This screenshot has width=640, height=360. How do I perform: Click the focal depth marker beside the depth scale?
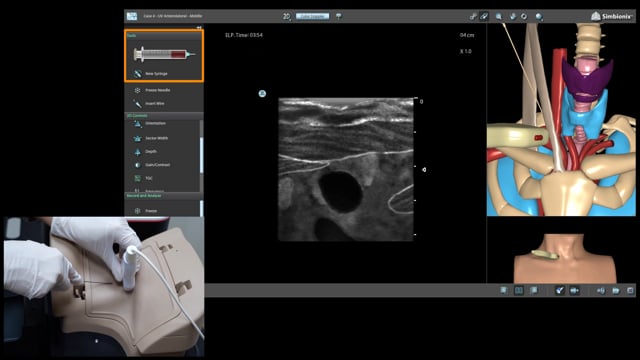[424, 169]
